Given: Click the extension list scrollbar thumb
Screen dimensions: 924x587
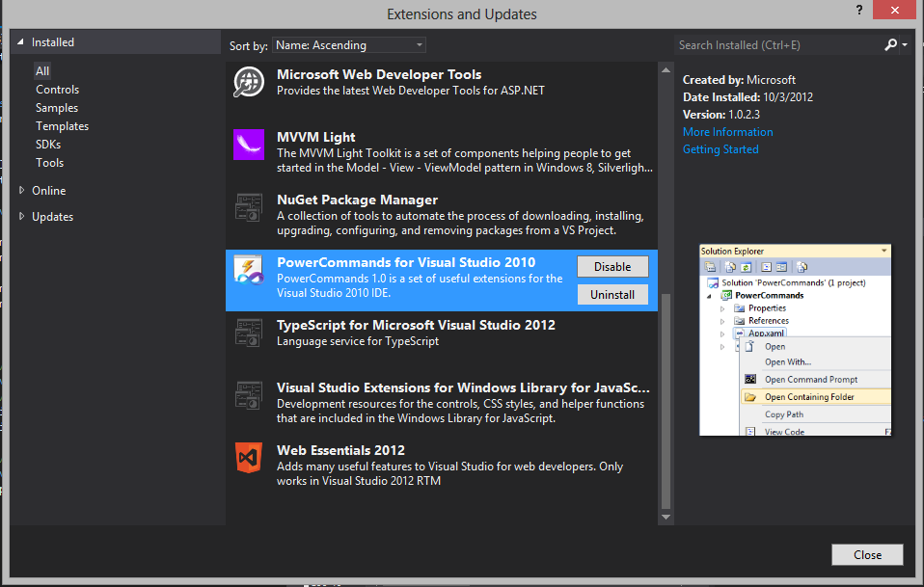Looking at the screenshot, I should [666, 401].
